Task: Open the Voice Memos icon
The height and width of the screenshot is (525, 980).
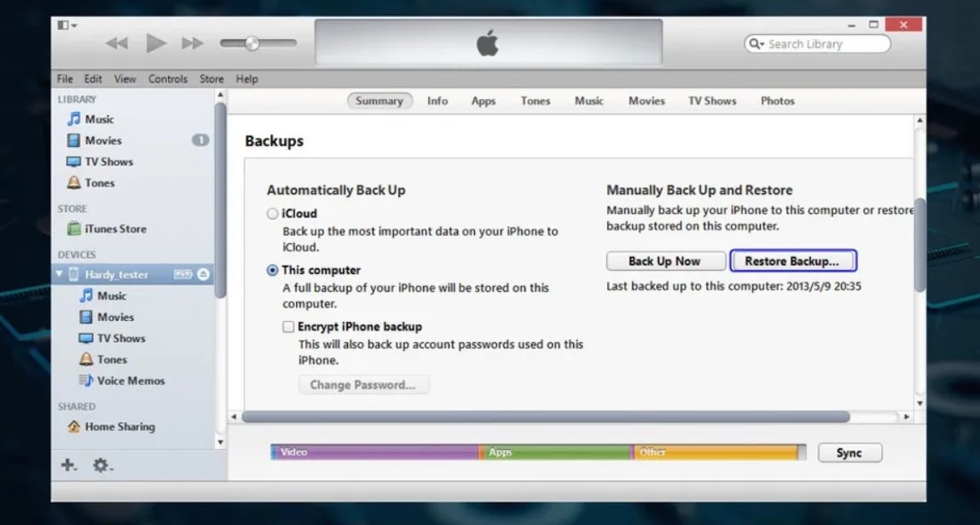Action: click(x=86, y=380)
